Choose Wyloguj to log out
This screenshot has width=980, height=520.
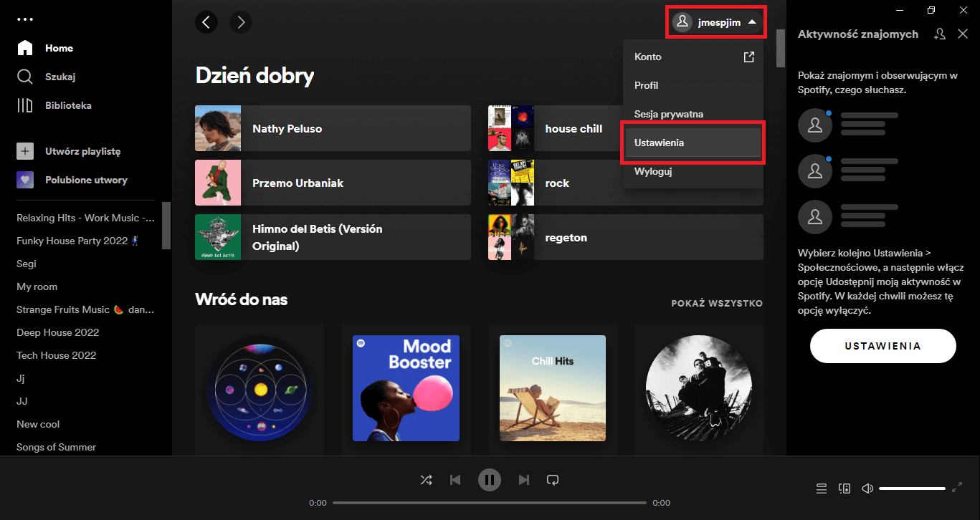click(x=693, y=171)
